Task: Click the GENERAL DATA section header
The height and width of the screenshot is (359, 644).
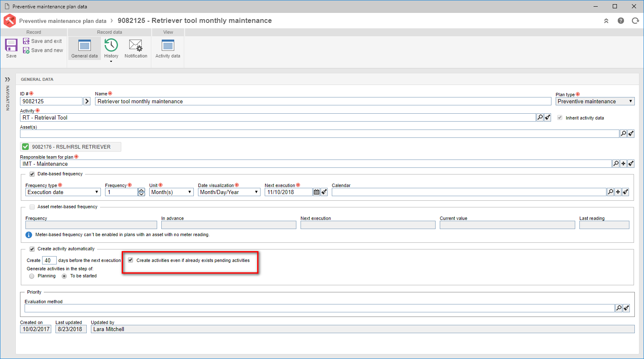Action: 37,79
